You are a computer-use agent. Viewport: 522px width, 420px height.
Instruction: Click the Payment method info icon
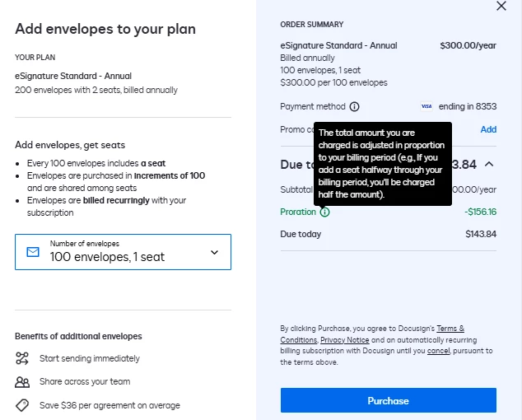click(354, 106)
